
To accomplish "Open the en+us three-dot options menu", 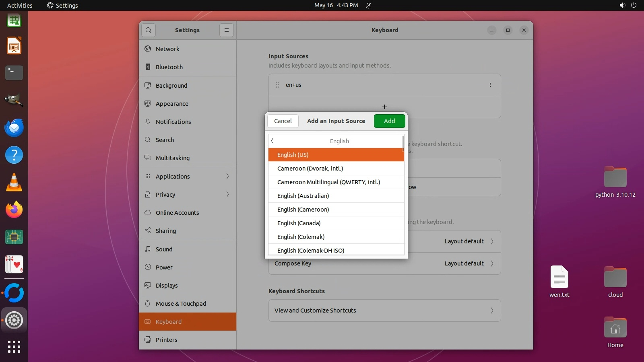I will click(490, 85).
